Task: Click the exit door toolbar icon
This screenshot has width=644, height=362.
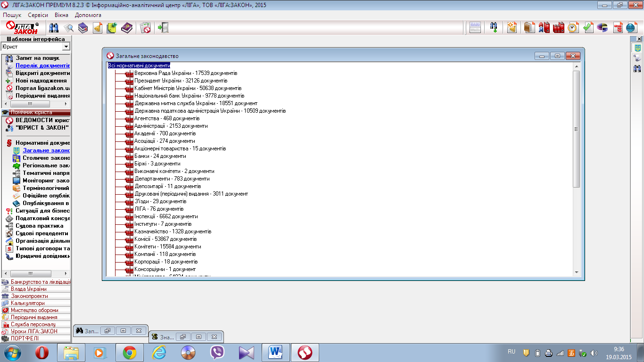Action: click(x=163, y=28)
